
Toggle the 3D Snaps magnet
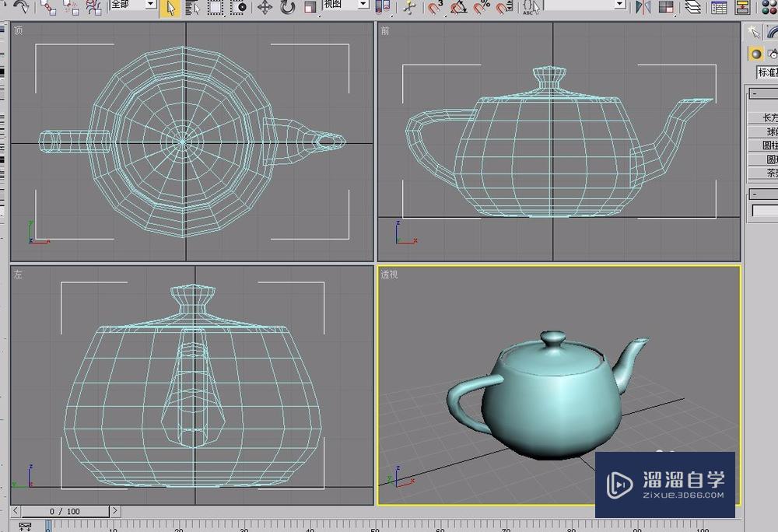(436, 7)
